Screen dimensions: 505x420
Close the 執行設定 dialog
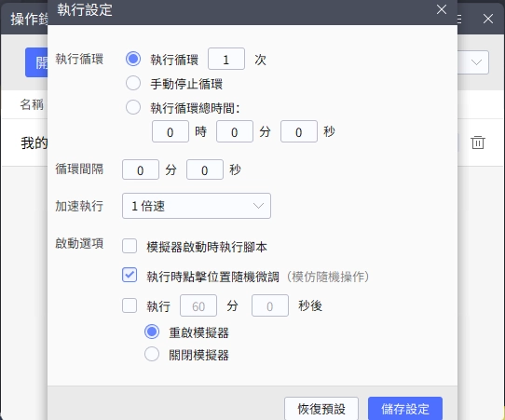442,9
